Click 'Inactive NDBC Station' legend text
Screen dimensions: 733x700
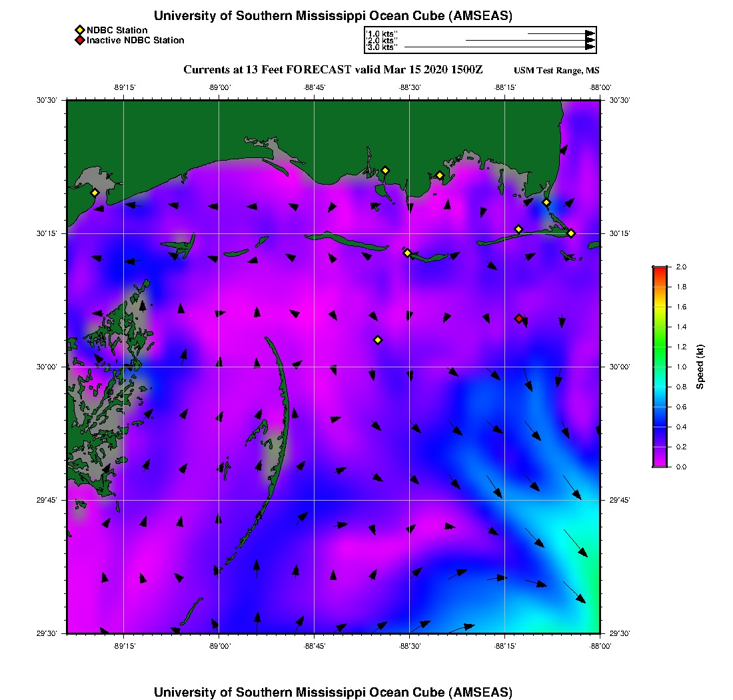[x=135, y=41]
